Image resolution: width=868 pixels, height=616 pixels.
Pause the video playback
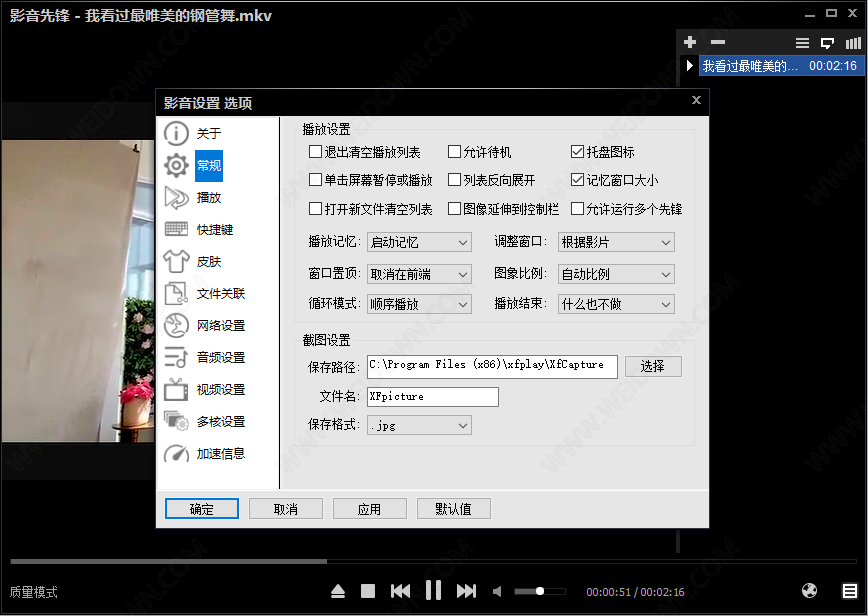tap(433, 591)
